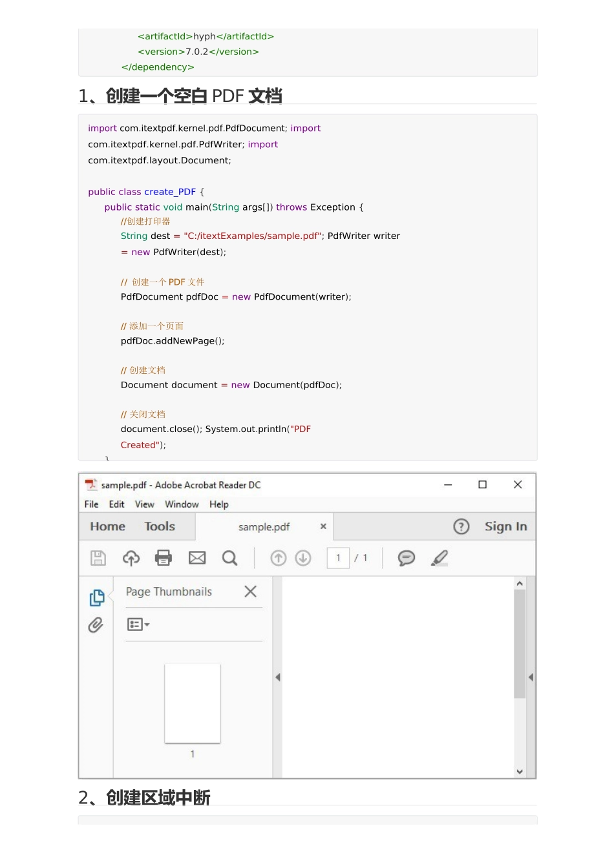
Task: Go to next page arrow icon
Action: 303,558
